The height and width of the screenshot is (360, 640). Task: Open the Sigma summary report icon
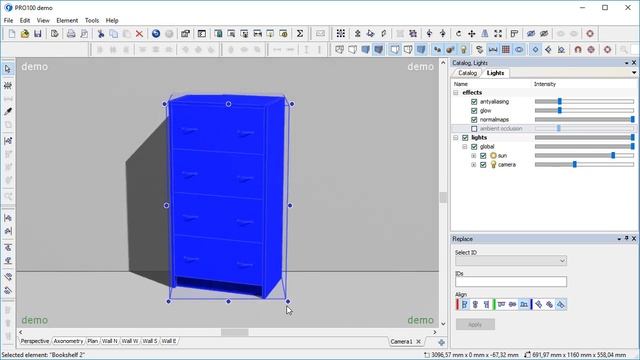(x=300, y=34)
